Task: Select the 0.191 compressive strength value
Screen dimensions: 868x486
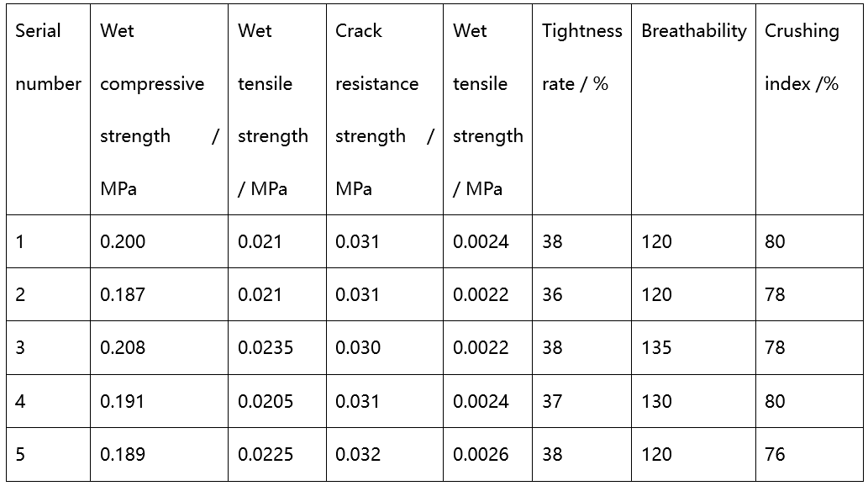Action: point(123,402)
